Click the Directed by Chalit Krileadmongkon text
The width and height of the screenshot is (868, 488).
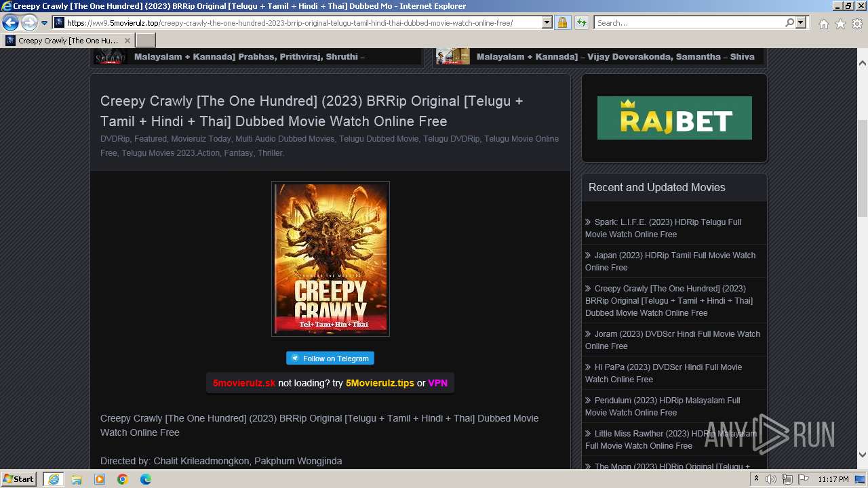pyautogui.click(x=221, y=461)
